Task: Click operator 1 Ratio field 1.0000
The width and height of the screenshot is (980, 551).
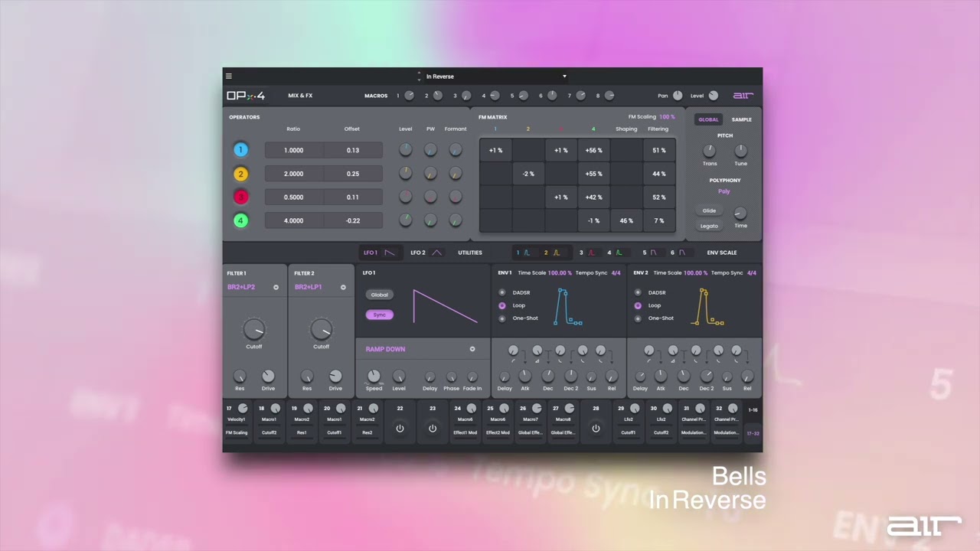Action: 294,150
